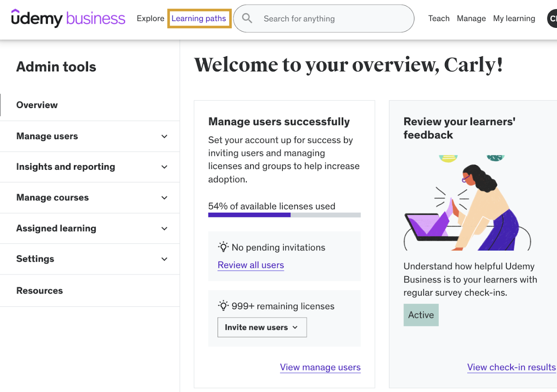The height and width of the screenshot is (392, 557).
Task: Click lightbulb icon beside No pending invitations
Action: 223,247
